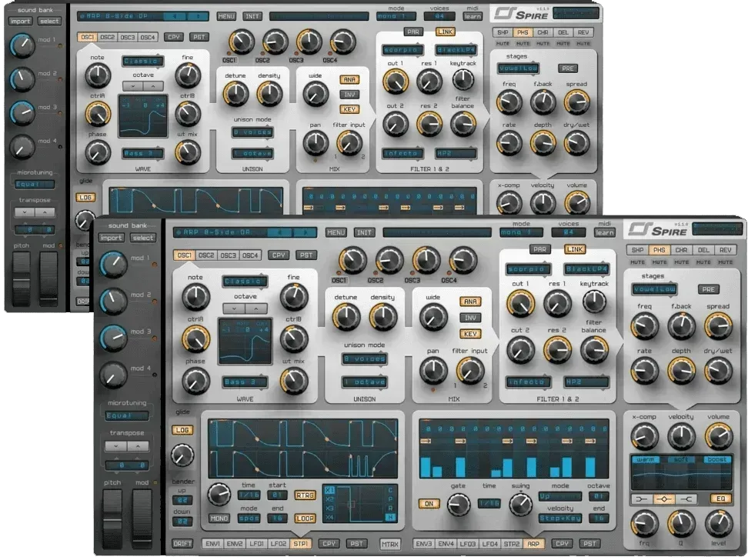
Task: Click the pitch wheel in front window
Action: 112,520
